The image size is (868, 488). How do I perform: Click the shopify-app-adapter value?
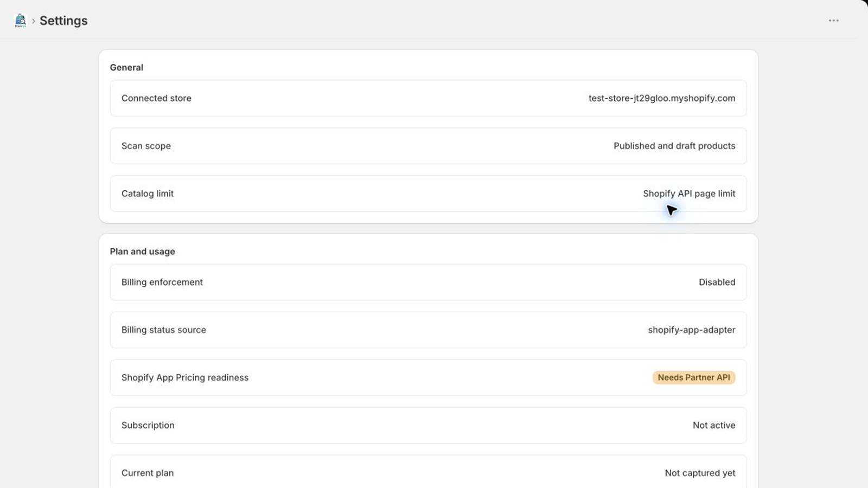tap(692, 330)
